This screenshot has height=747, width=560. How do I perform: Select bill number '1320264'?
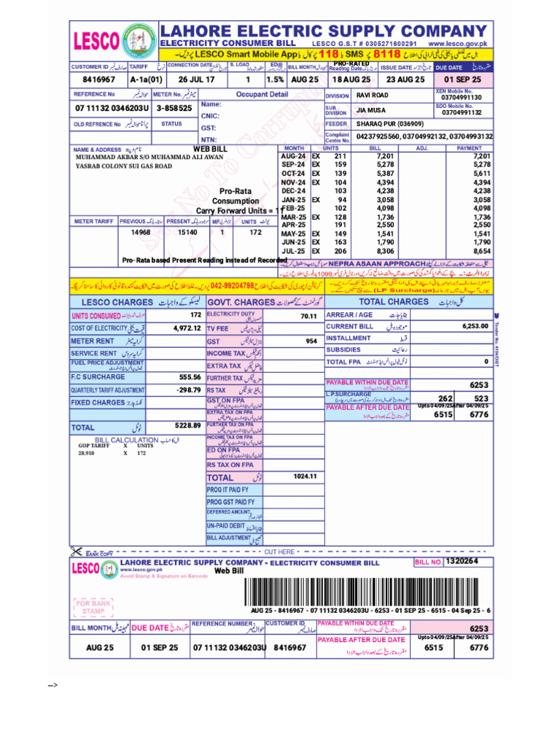tap(462, 561)
